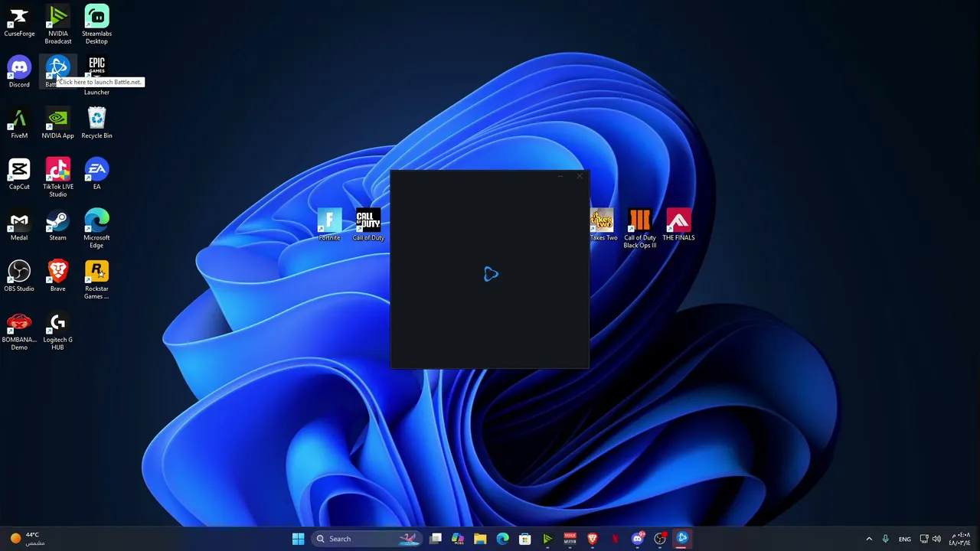Screen dimensions: 980x551
Task: Click the microphone tray icon
Action: [886, 539]
